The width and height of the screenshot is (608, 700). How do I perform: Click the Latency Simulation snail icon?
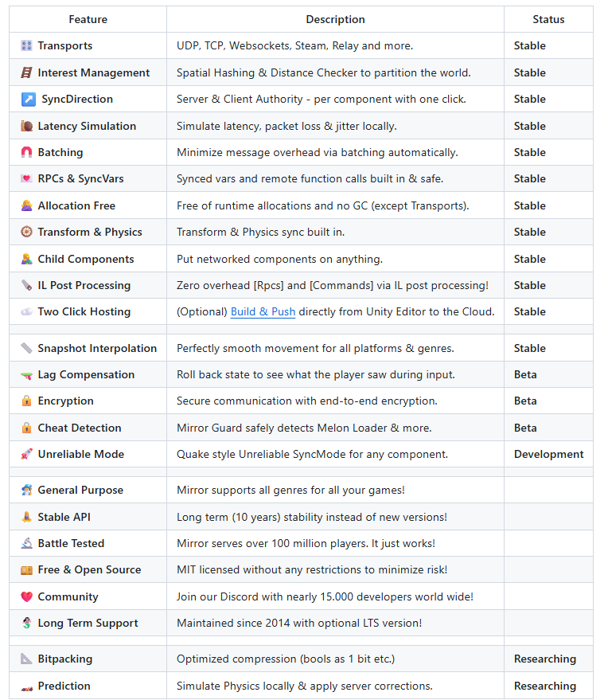pyautogui.click(x=27, y=126)
